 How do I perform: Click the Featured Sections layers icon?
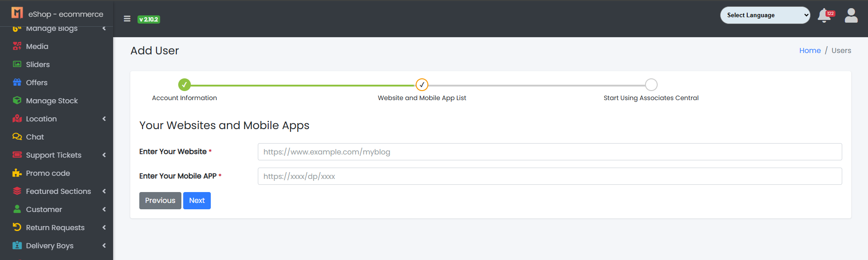17,191
